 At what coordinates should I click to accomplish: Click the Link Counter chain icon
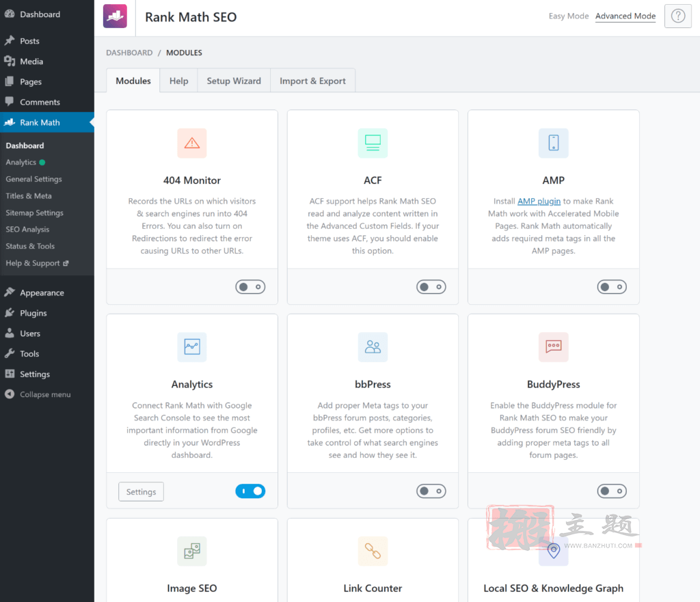click(373, 551)
